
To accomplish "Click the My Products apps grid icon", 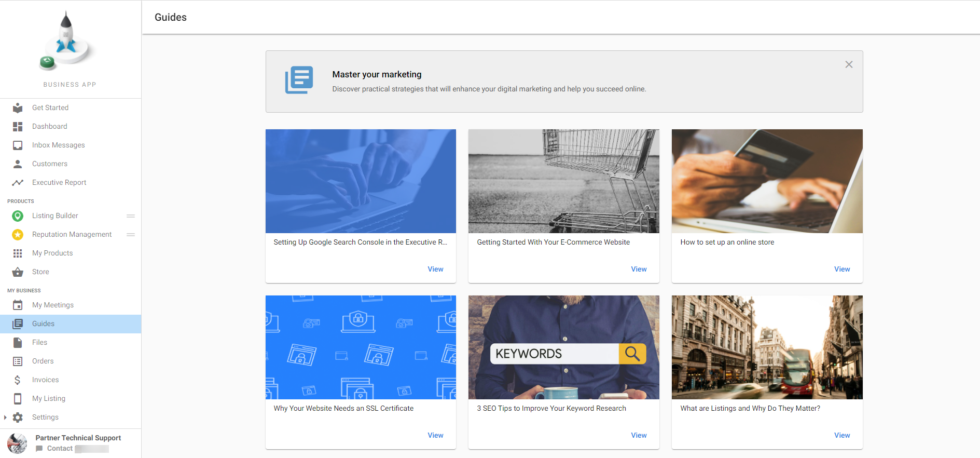I will coord(18,253).
